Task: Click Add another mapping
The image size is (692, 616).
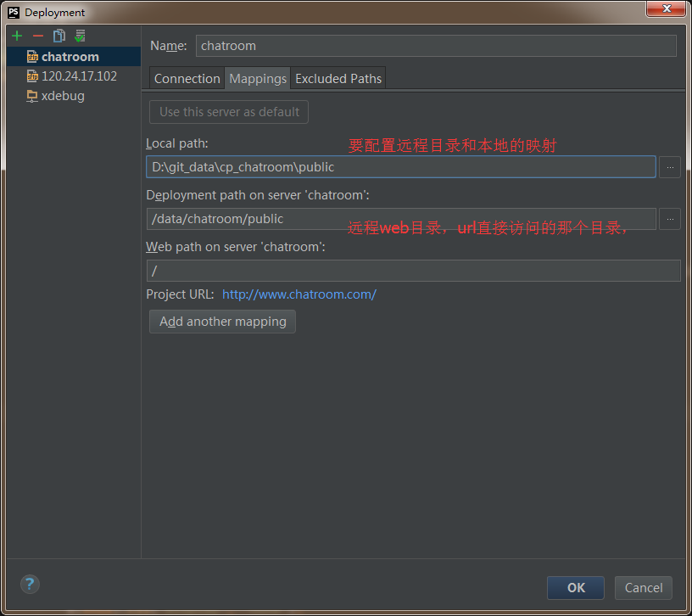Action: (x=222, y=321)
